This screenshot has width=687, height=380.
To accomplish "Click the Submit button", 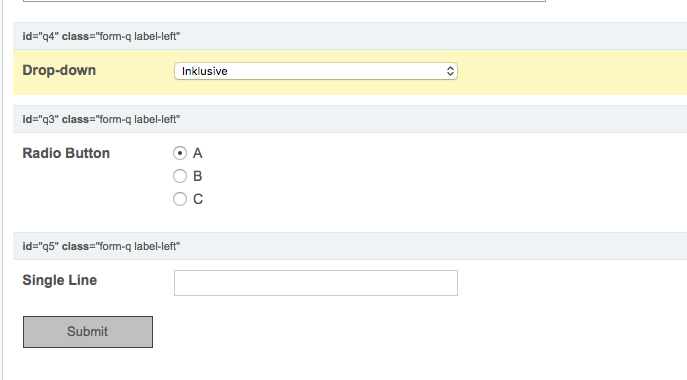I will (88, 332).
